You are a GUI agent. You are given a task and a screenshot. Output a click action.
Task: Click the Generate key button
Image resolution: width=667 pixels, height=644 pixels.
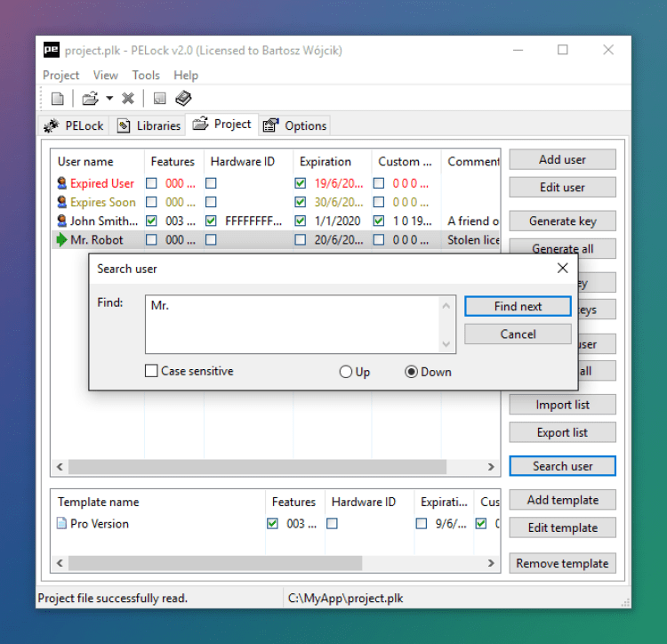pyautogui.click(x=562, y=221)
